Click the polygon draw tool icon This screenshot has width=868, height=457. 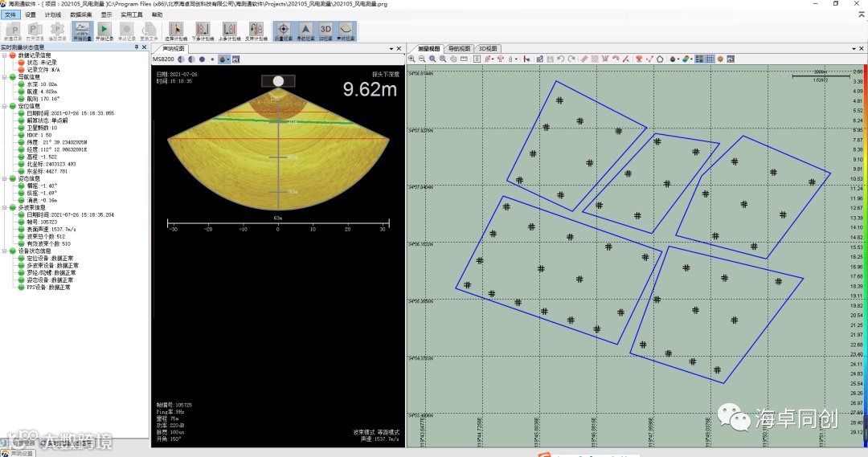660,59
